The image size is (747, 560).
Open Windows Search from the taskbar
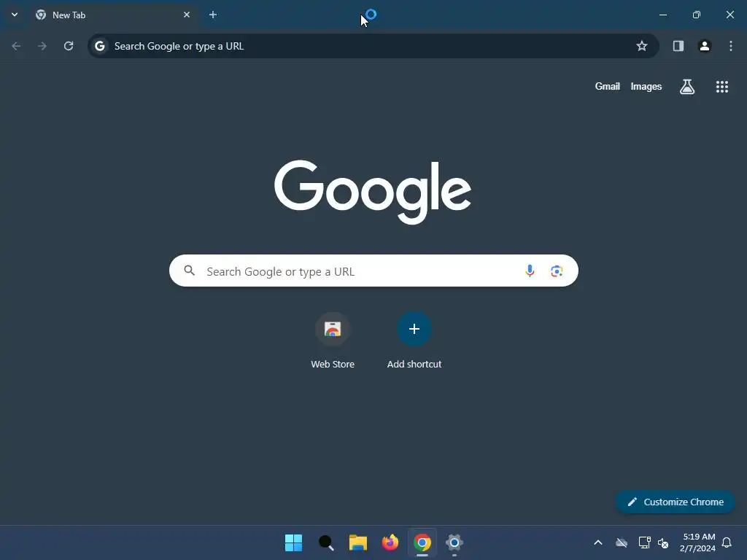(x=326, y=542)
